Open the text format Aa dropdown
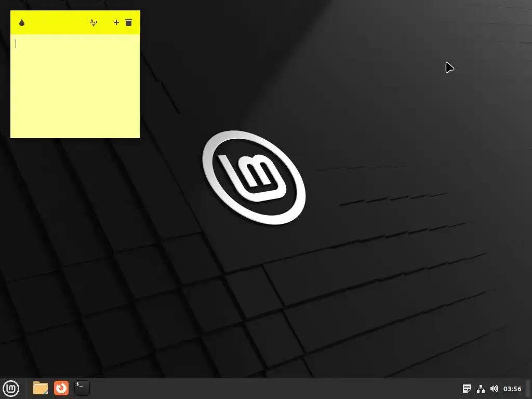 tap(94, 22)
